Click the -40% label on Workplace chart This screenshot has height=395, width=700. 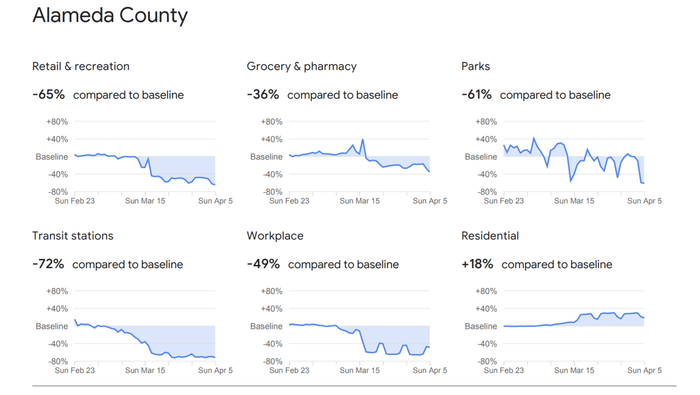pyautogui.click(x=272, y=344)
